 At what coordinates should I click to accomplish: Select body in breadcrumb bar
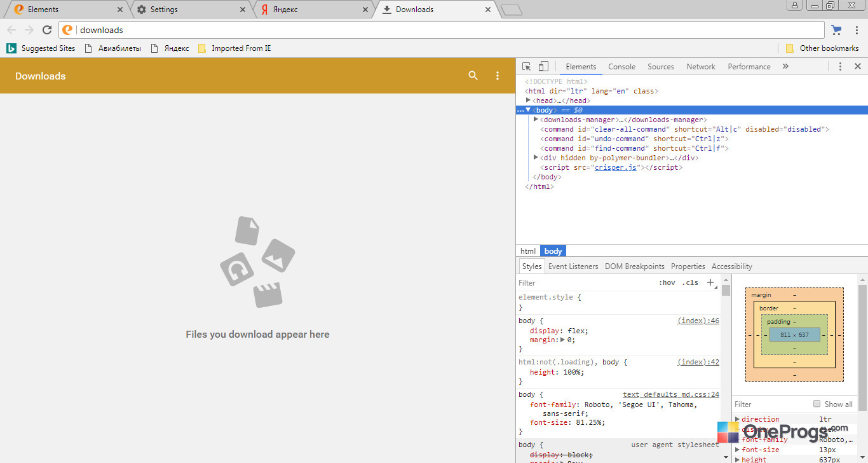(553, 251)
